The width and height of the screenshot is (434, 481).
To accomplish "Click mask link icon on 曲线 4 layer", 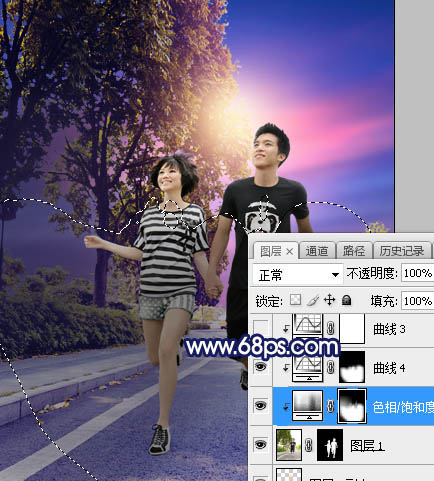I will click(330, 367).
